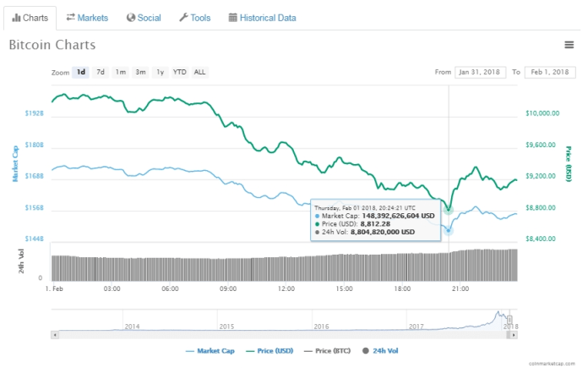Viewport: 588px width, 368px height.
Task: Click the Tools tab wrench icon
Action: pyautogui.click(x=183, y=17)
